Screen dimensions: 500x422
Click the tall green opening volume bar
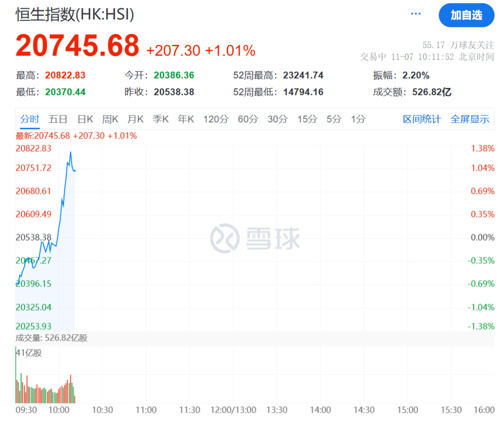[16, 375]
